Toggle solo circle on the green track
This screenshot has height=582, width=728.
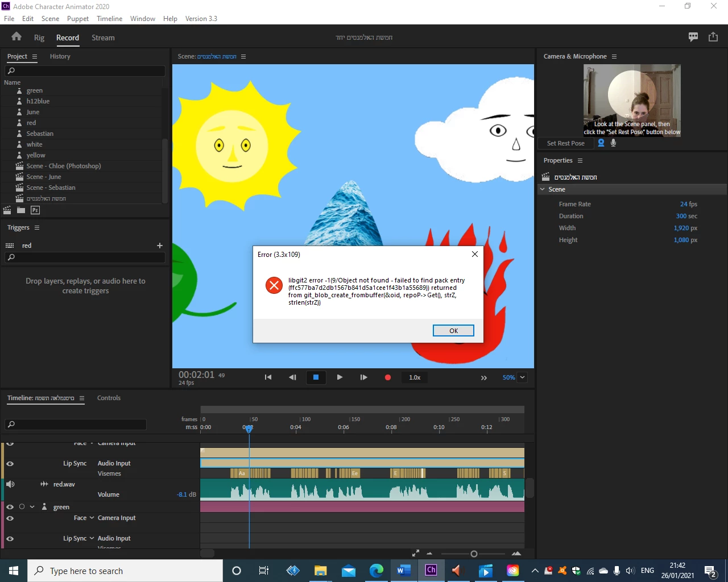22,506
